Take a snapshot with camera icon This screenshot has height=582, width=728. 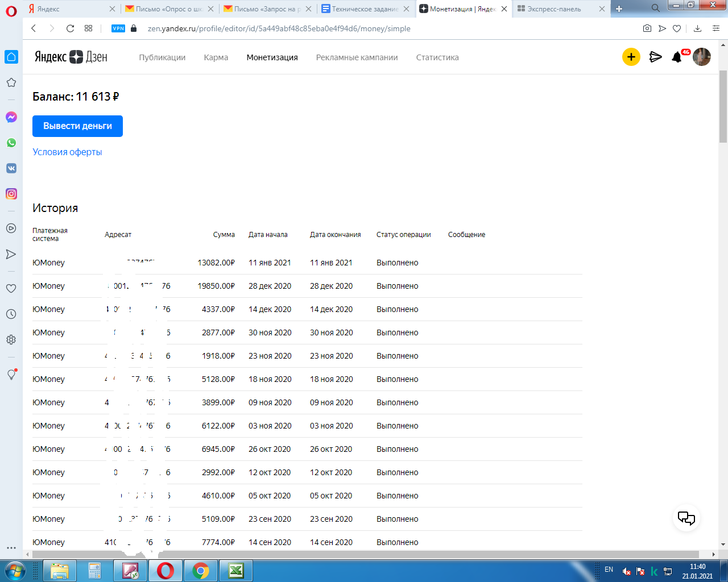point(647,28)
